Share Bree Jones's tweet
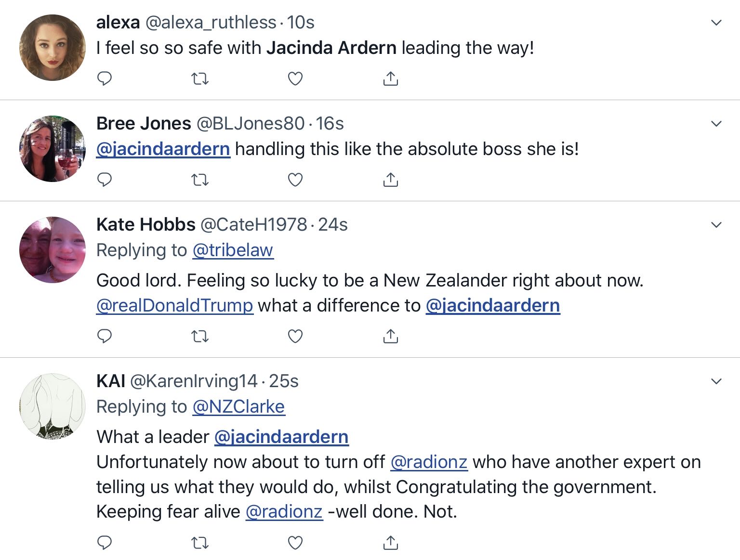740x560 pixels. (390, 180)
